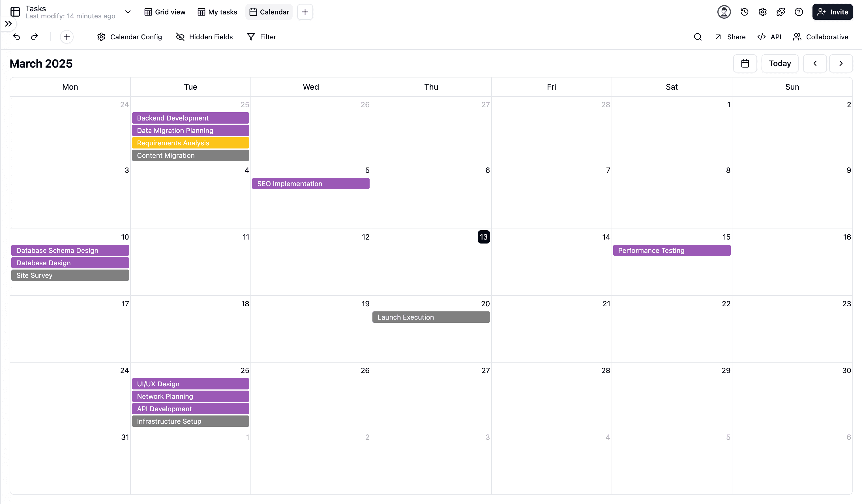Open the version history icon
Image resolution: width=862 pixels, height=504 pixels.
(x=744, y=12)
